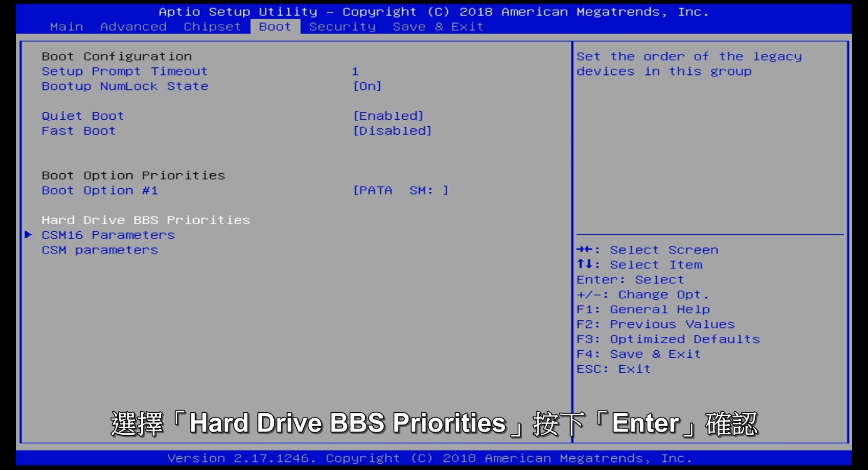The image size is (868, 470).
Task: Switch to the Main tab
Action: click(x=67, y=27)
